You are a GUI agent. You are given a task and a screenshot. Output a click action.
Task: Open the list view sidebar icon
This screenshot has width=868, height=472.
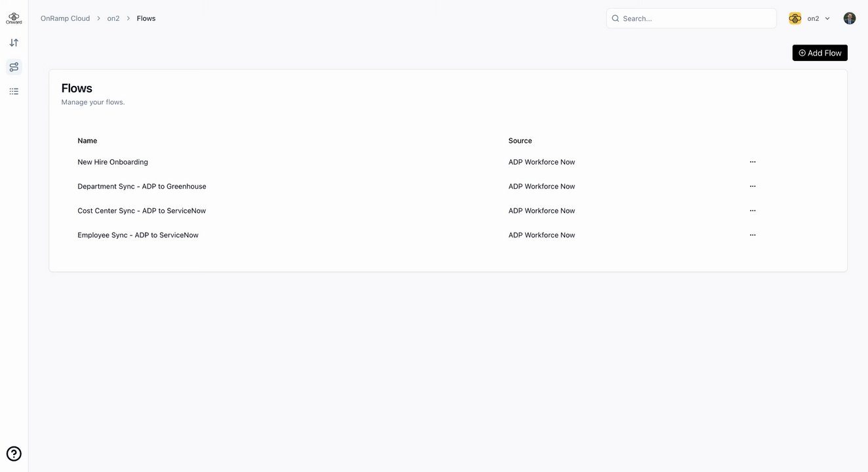click(x=14, y=91)
